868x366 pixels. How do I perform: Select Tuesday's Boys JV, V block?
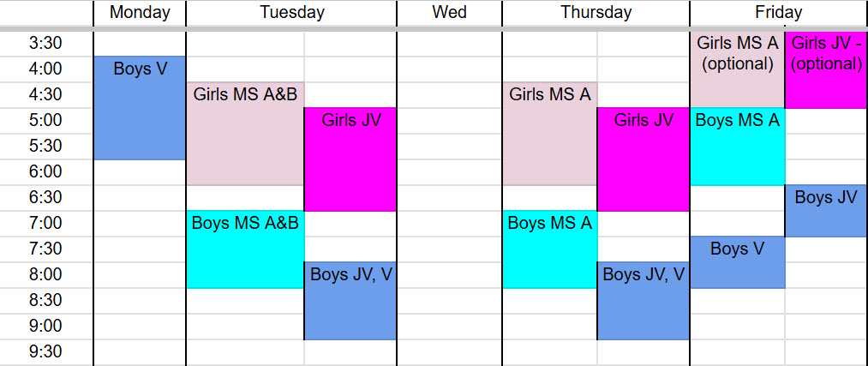(350, 301)
